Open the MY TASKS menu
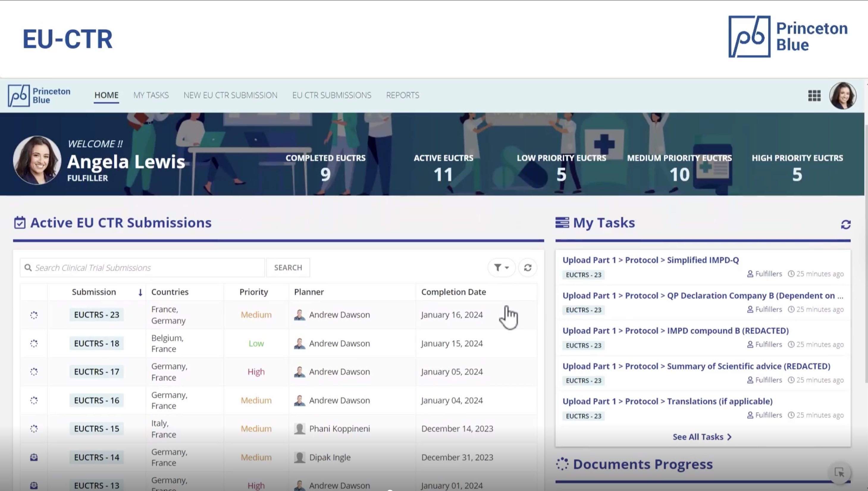The width and height of the screenshot is (868, 491). 151,96
